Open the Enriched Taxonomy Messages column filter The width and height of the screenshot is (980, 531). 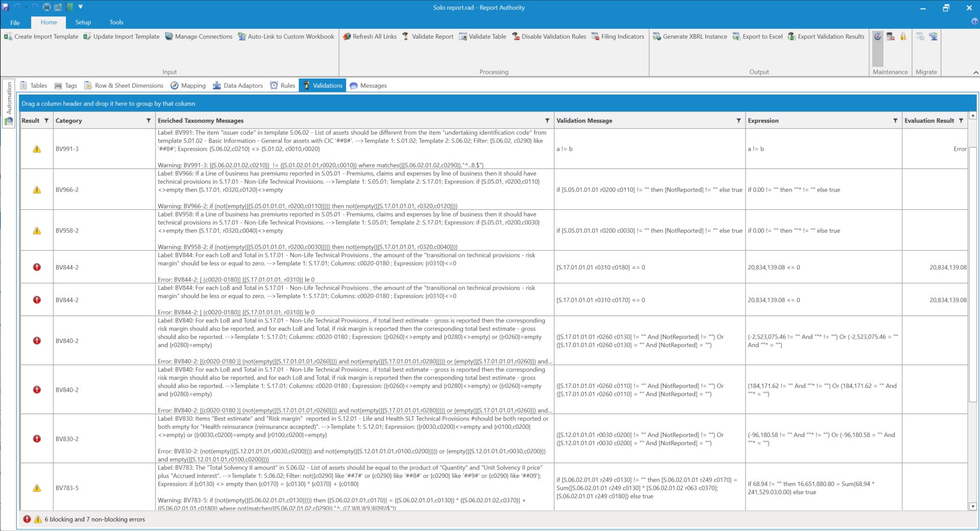coord(547,121)
